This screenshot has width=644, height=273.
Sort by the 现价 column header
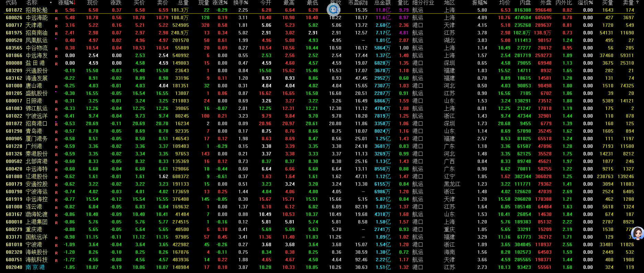coord(92,3)
